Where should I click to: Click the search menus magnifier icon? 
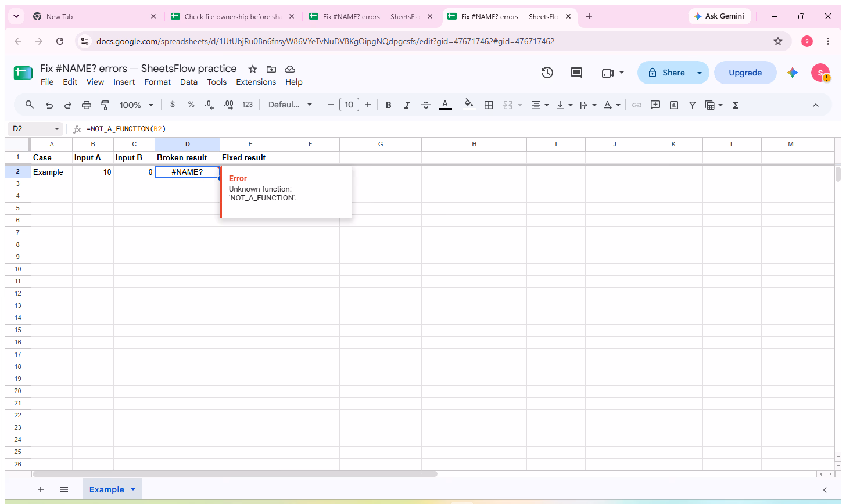30,105
